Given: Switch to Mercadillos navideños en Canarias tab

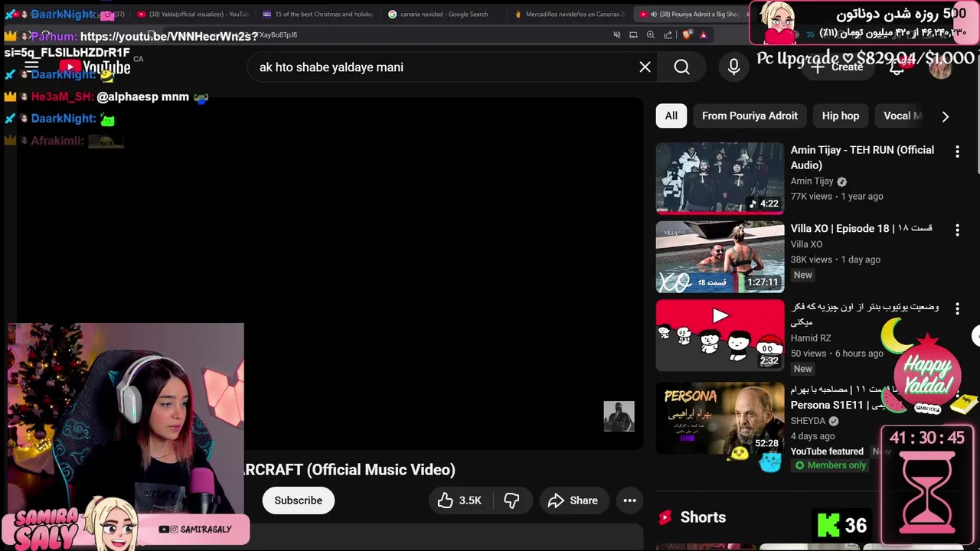Looking at the screenshot, I should pos(570,14).
